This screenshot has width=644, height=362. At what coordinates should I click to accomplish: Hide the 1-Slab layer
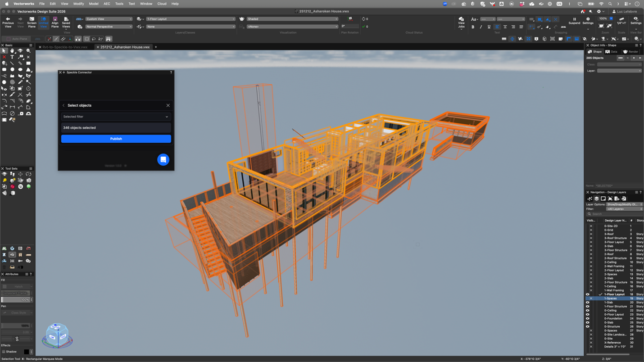[x=588, y=303]
